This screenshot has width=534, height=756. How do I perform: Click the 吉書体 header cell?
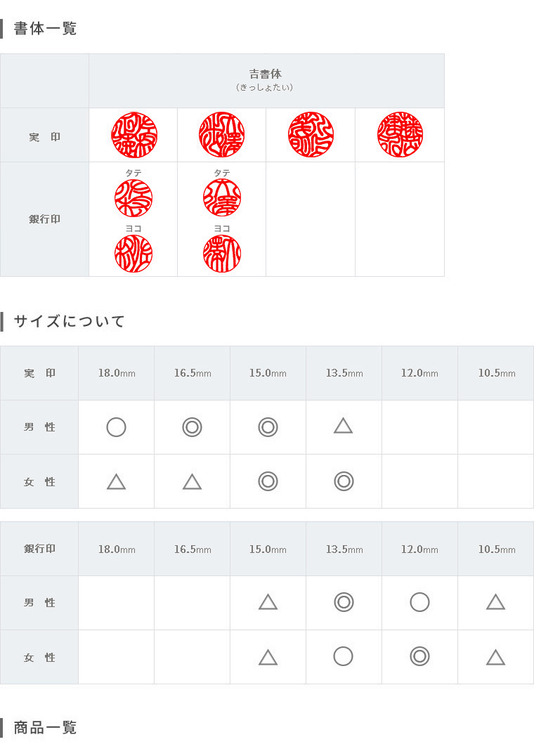click(266, 81)
